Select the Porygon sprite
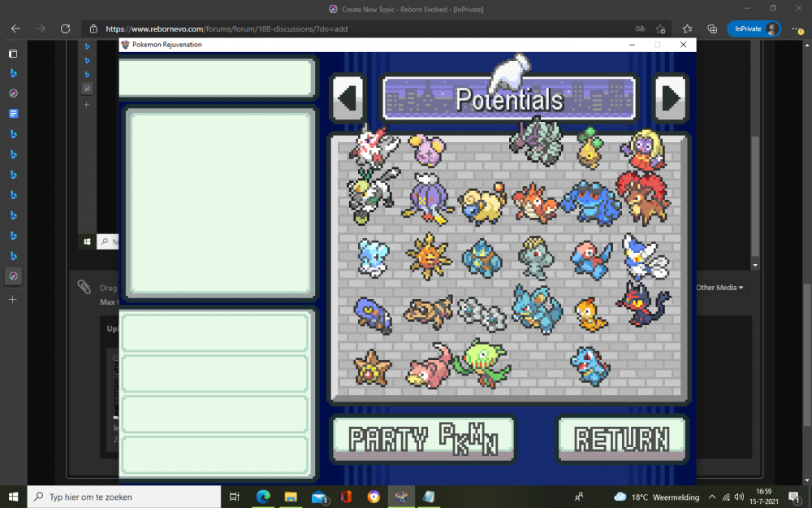Viewport: 812px width, 508px height. point(591,260)
